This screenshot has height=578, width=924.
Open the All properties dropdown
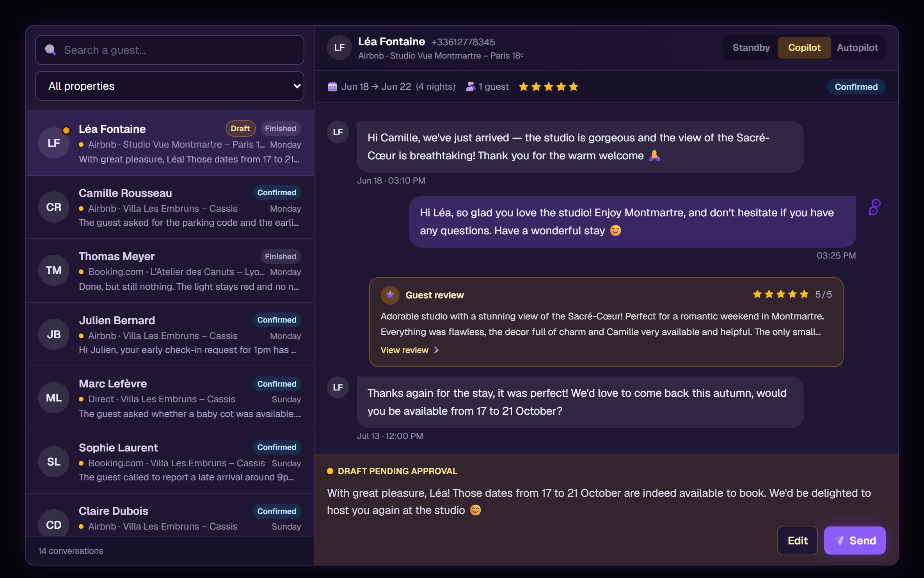coord(170,86)
